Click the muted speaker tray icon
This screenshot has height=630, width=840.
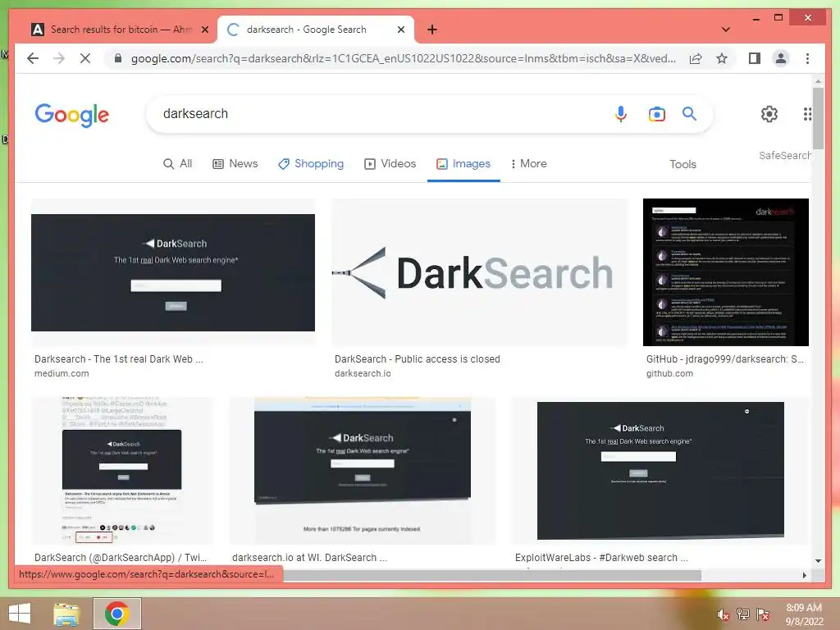[x=723, y=614]
